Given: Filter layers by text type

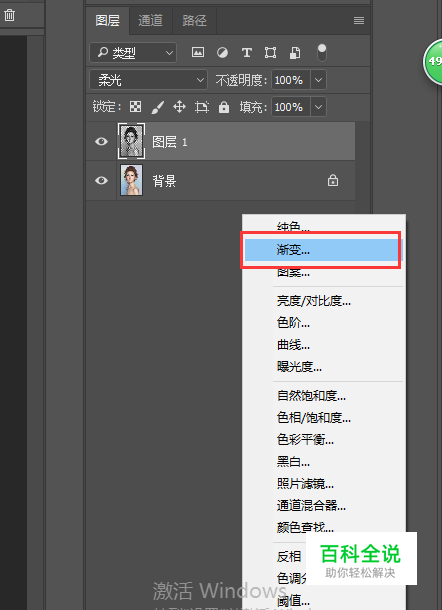Looking at the screenshot, I should pos(246,53).
